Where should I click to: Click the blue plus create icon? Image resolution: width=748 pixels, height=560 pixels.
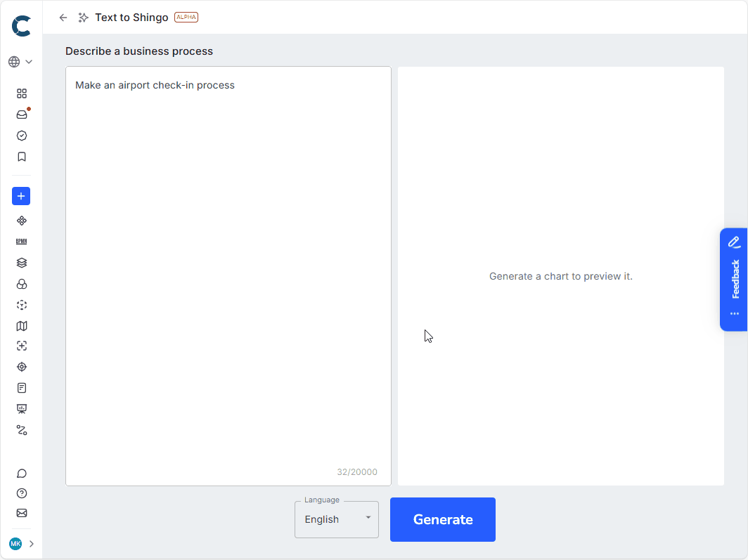(21, 196)
